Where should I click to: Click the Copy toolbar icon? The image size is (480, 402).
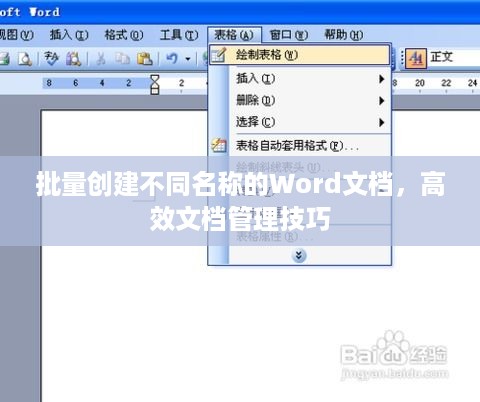(x=122, y=59)
